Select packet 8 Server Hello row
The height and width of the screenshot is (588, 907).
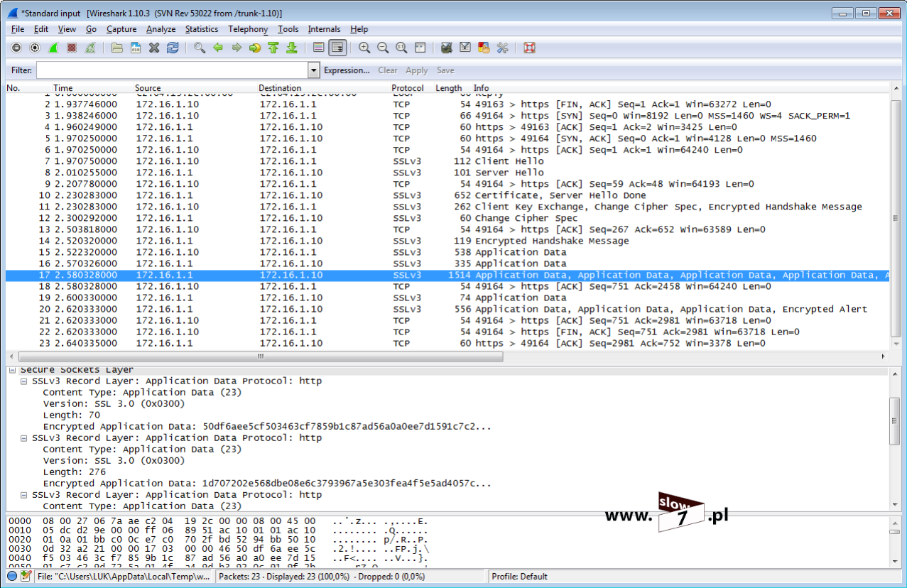(x=447, y=173)
